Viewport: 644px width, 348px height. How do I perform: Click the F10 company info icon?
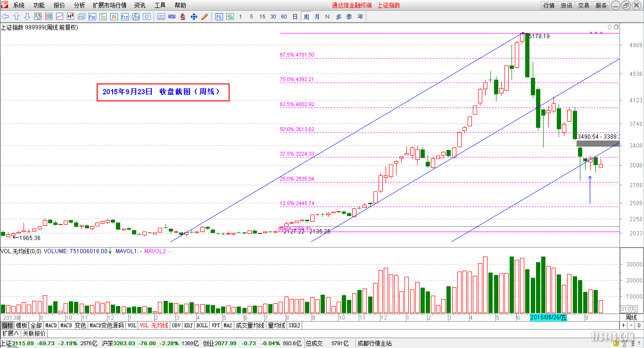click(92, 17)
